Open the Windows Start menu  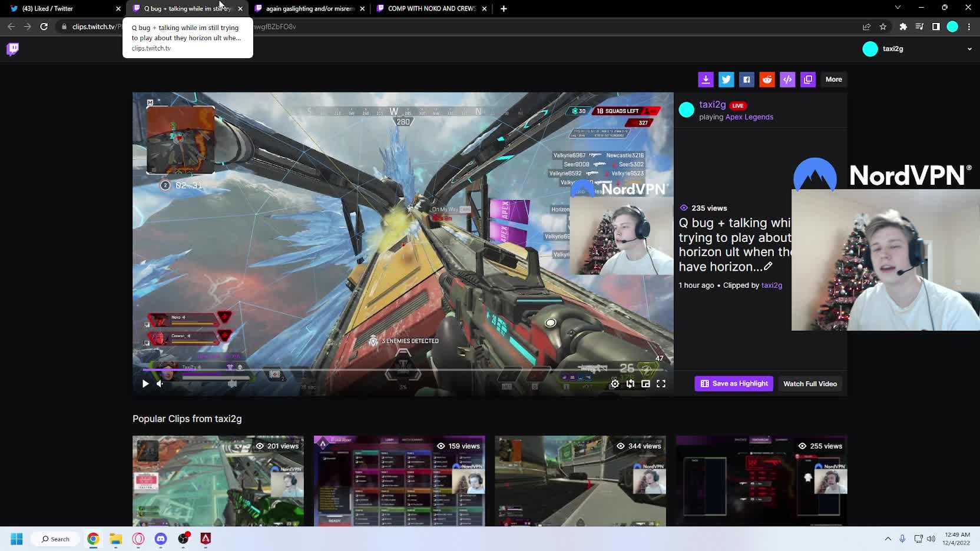[16, 539]
